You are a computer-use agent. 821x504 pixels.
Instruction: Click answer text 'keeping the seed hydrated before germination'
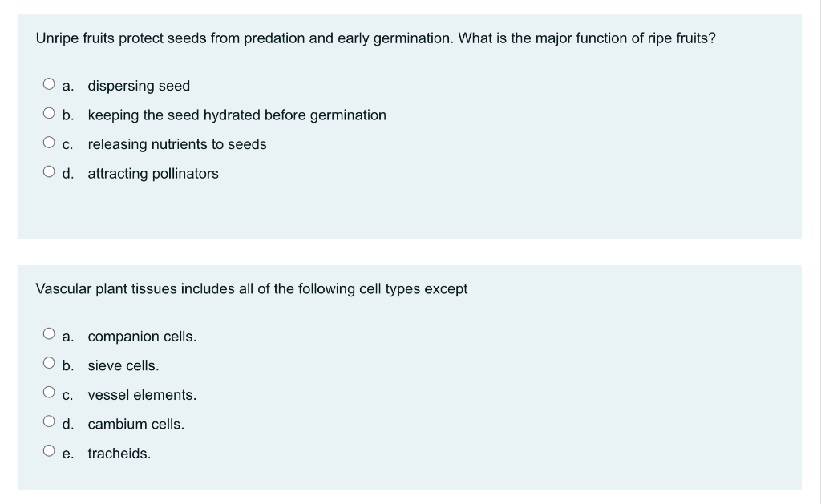[237, 115]
